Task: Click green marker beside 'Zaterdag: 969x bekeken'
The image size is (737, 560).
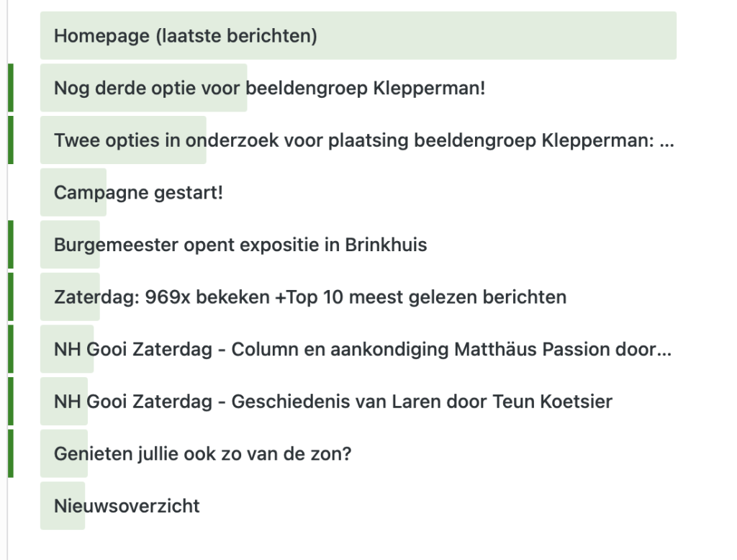Action: click(11, 297)
